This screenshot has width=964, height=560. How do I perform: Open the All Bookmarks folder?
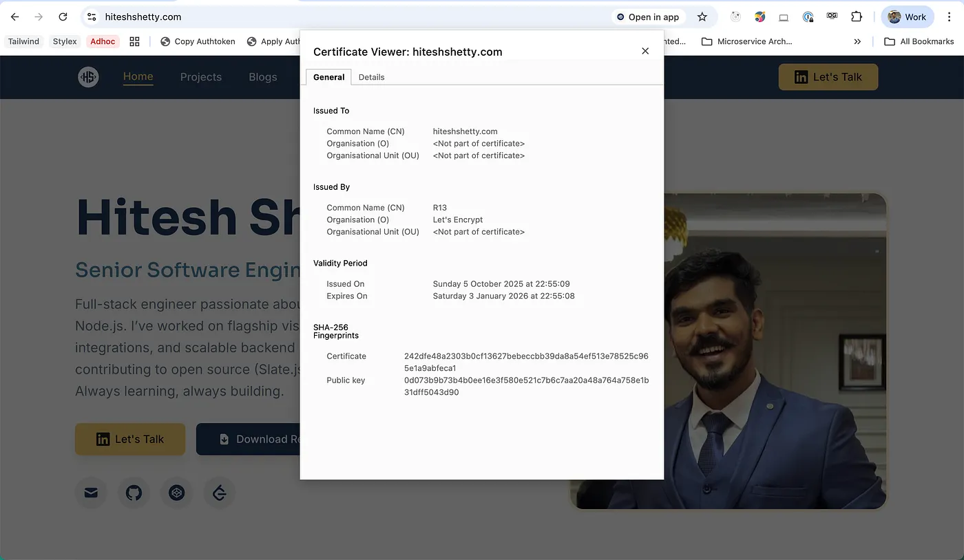click(x=919, y=41)
